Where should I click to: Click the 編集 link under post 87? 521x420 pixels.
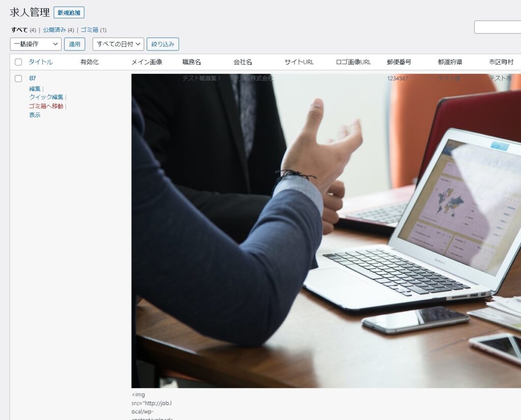tap(35, 89)
